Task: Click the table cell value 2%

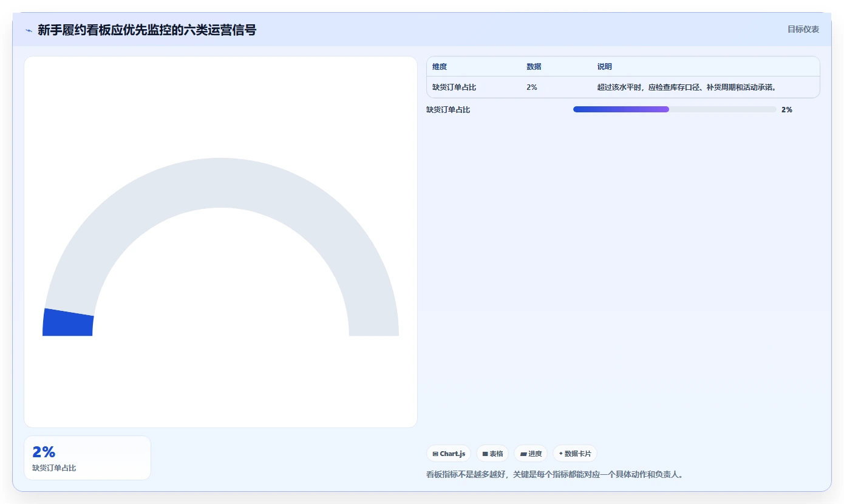Action: pos(532,87)
